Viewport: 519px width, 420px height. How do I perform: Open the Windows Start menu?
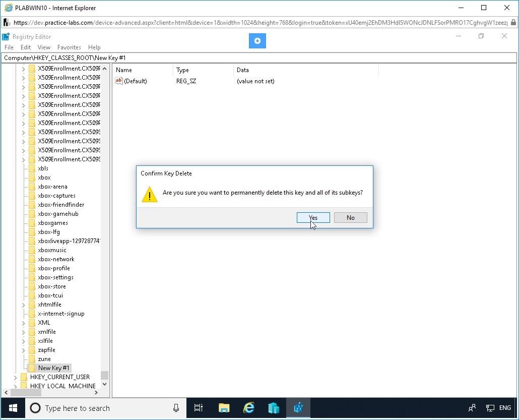click(13, 408)
